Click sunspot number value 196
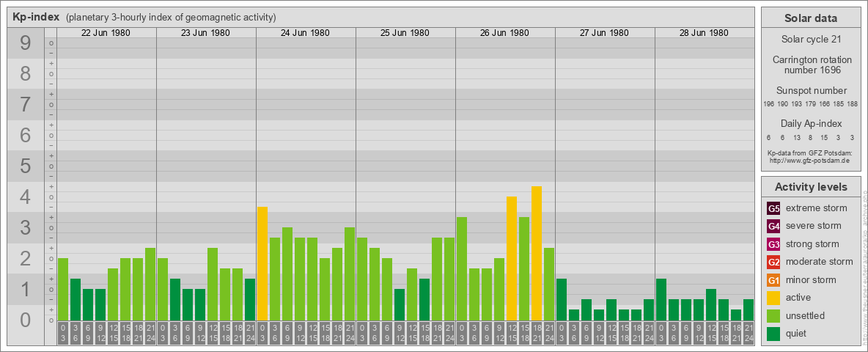The image size is (868, 352). click(768, 104)
